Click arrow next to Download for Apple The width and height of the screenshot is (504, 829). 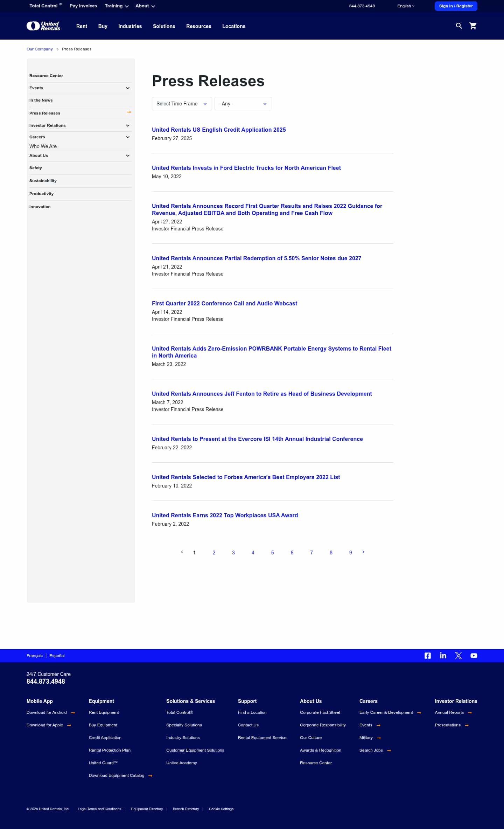click(69, 725)
